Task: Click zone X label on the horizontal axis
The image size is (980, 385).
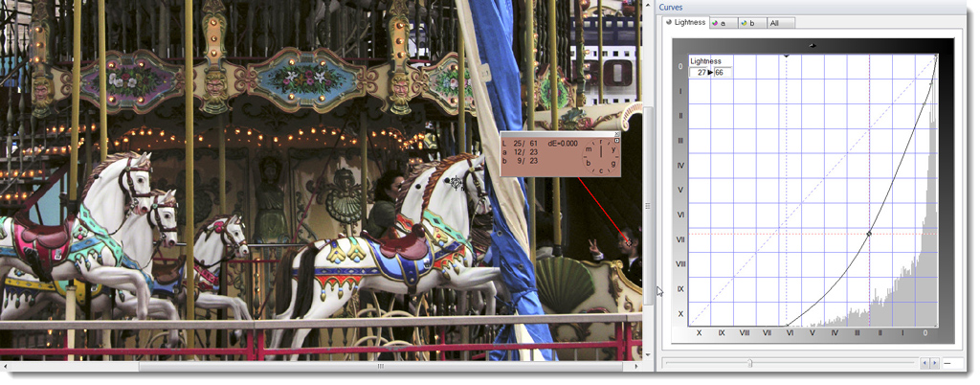Action: (699, 333)
